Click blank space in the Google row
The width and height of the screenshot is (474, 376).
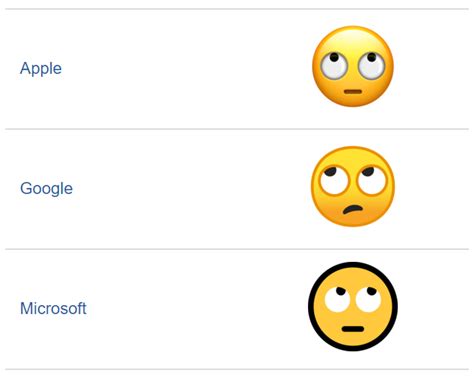(187, 189)
